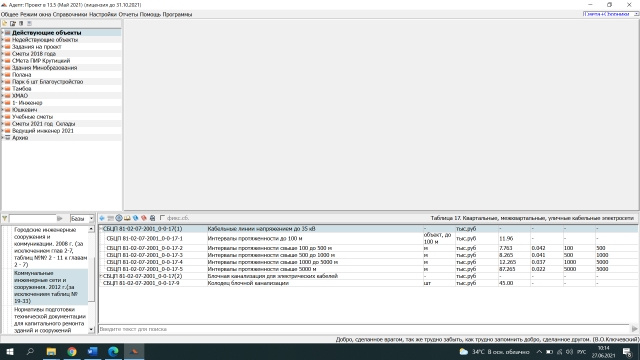Click the language indicator 'РУС'

coord(582,352)
